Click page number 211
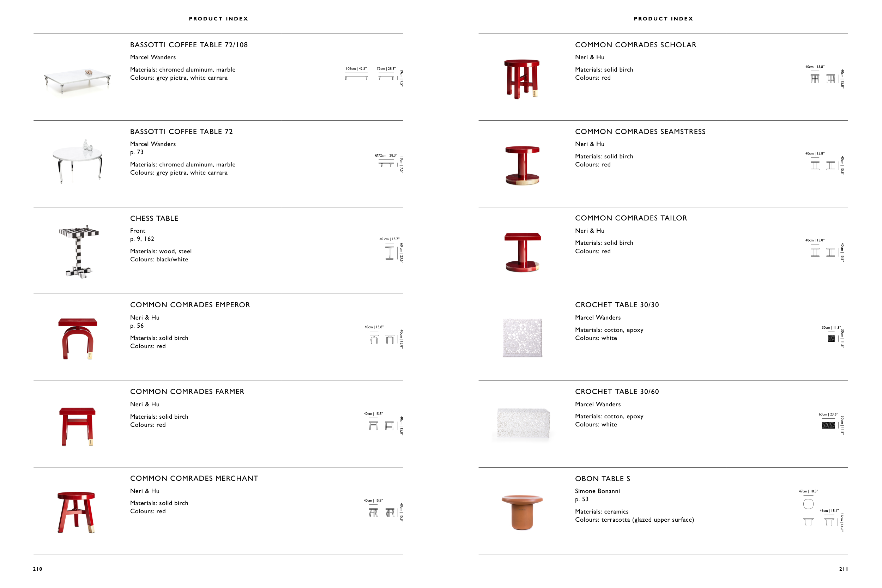 pyautogui.click(x=843, y=569)
